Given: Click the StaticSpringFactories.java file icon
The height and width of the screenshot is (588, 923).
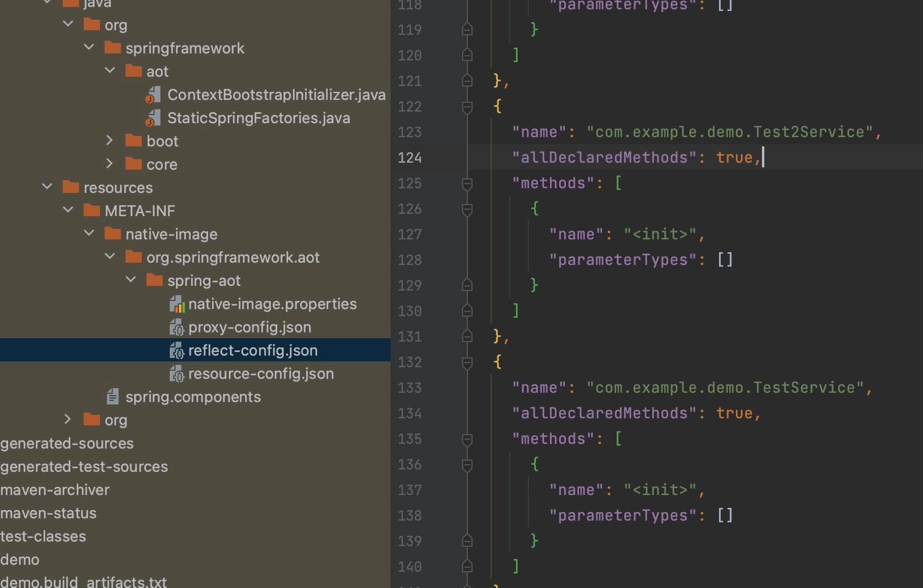Looking at the screenshot, I should (153, 118).
